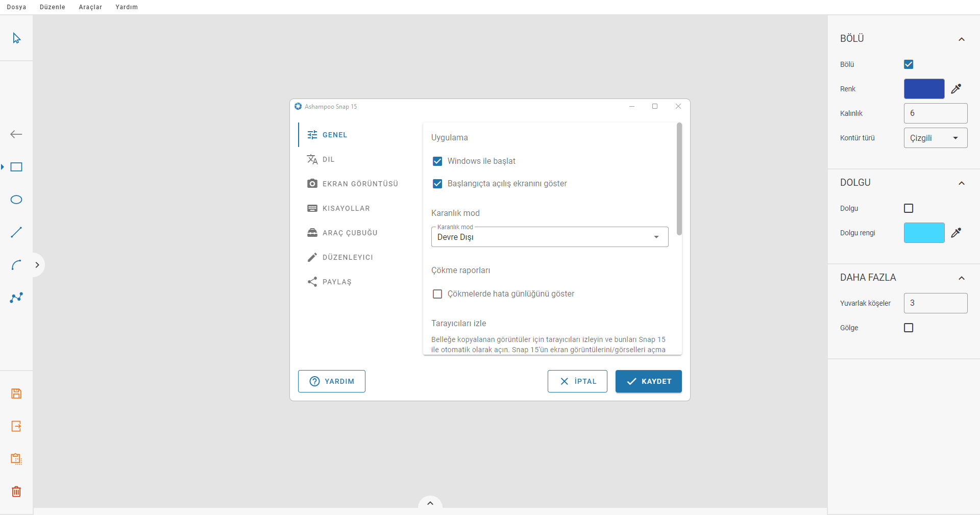The width and height of the screenshot is (980, 515).
Task: Collapse the DOLGU section
Action: (961, 183)
